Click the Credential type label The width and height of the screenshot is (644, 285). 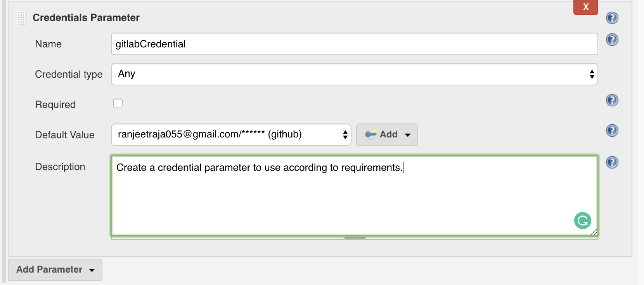(69, 74)
